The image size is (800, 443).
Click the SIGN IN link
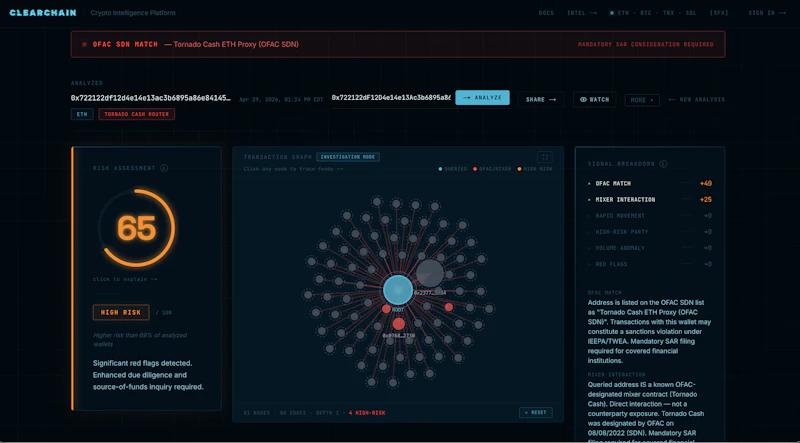(767, 13)
